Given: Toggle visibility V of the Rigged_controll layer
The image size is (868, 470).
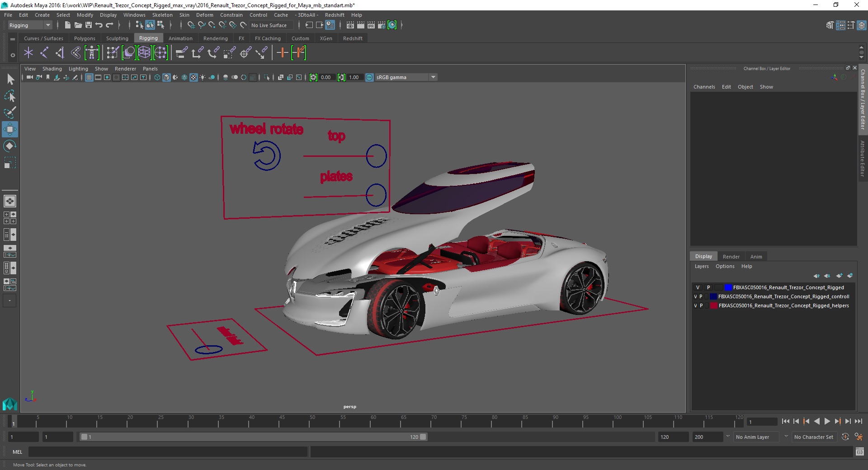Looking at the screenshot, I should (x=696, y=296).
